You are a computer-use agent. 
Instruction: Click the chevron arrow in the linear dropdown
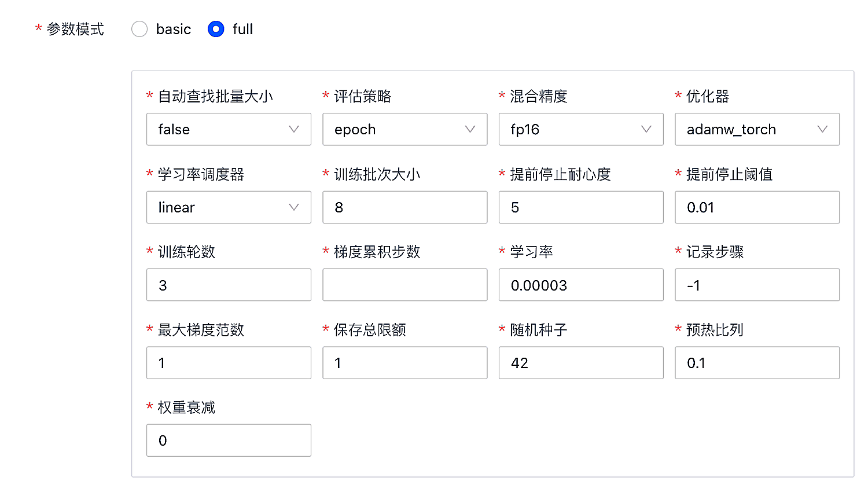(294, 207)
